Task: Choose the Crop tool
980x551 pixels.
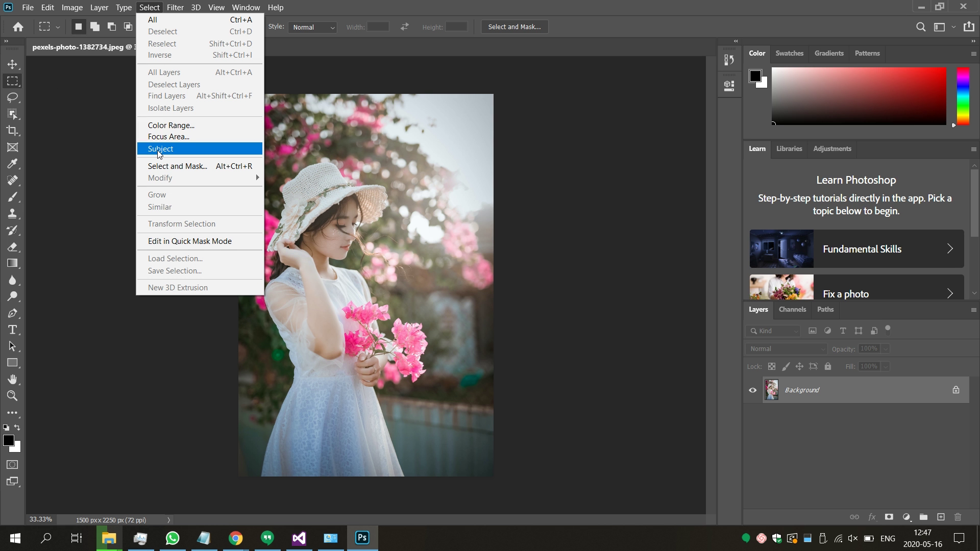Action: coord(13,131)
